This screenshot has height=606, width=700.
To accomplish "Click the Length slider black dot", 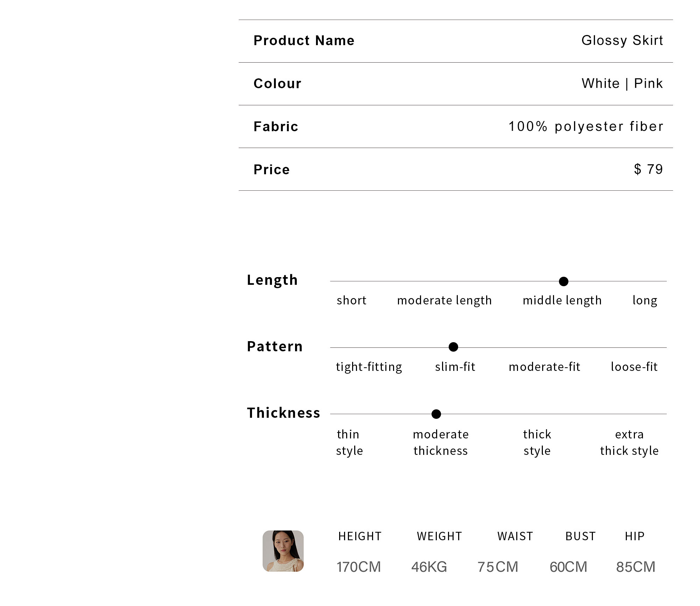I will [x=563, y=281].
